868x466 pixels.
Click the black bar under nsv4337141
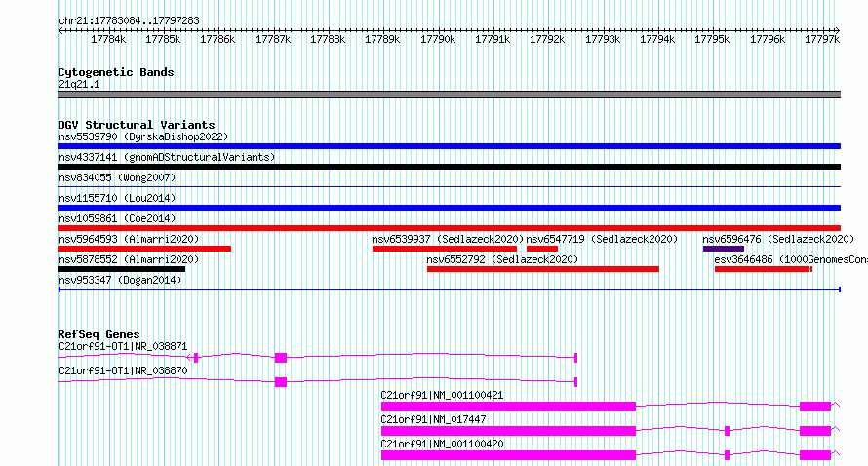click(449, 167)
